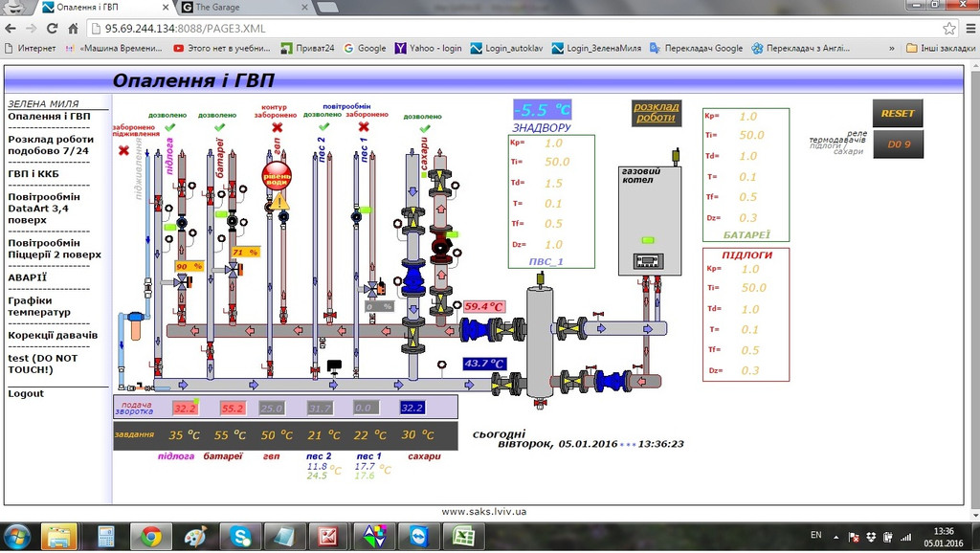Viewport: 980px width, 553px height.
Task: Open 'Повітрообмін DataArt 3,4 поверх' page
Action: (44, 208)
